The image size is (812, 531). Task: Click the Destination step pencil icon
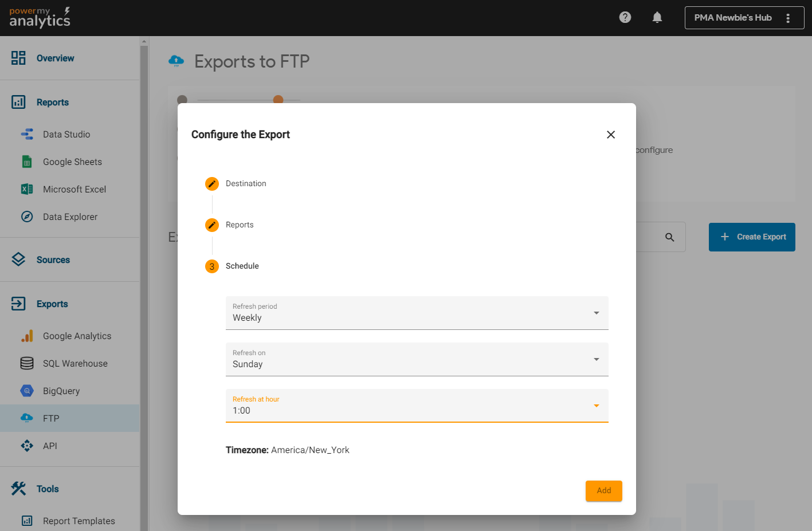pos(212,184)
